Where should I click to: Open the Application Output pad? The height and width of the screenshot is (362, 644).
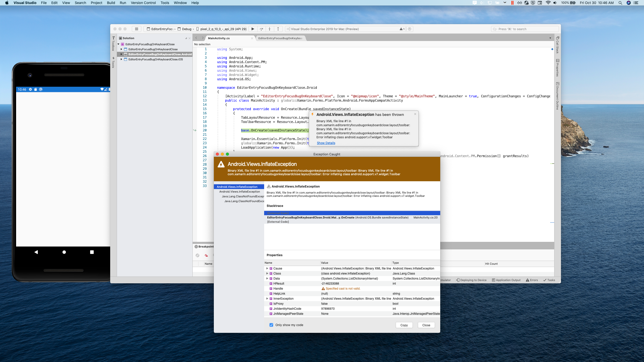click(506, 280)
